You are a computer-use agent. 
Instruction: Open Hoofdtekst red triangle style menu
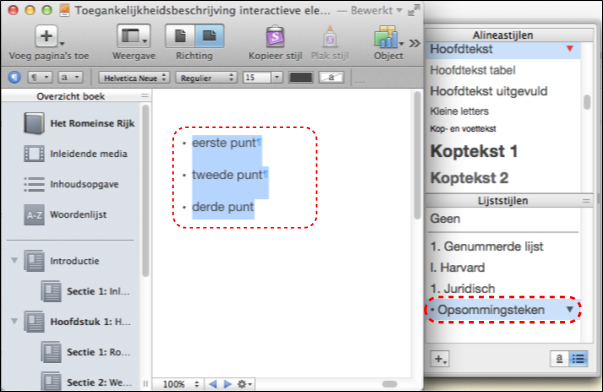570,48
